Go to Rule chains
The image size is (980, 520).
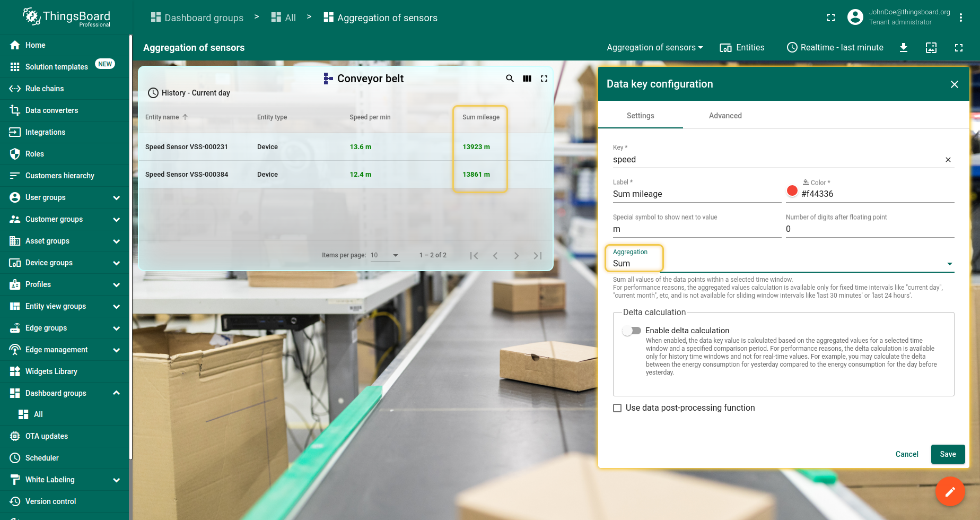coord(64,89)
